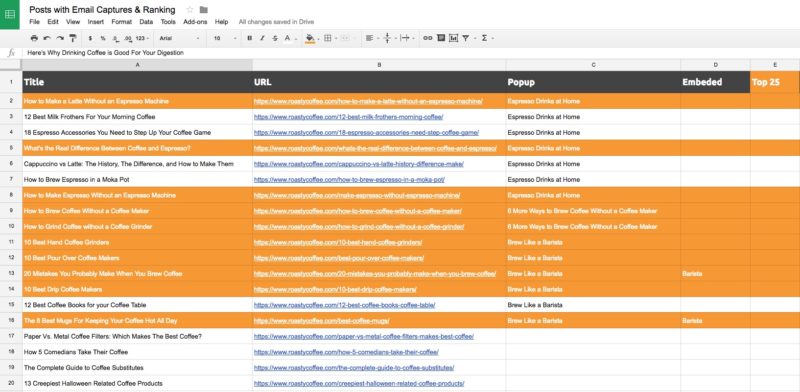Select 'The Complete Guide to Coffee Substitutes' cell

coord(137,368)
